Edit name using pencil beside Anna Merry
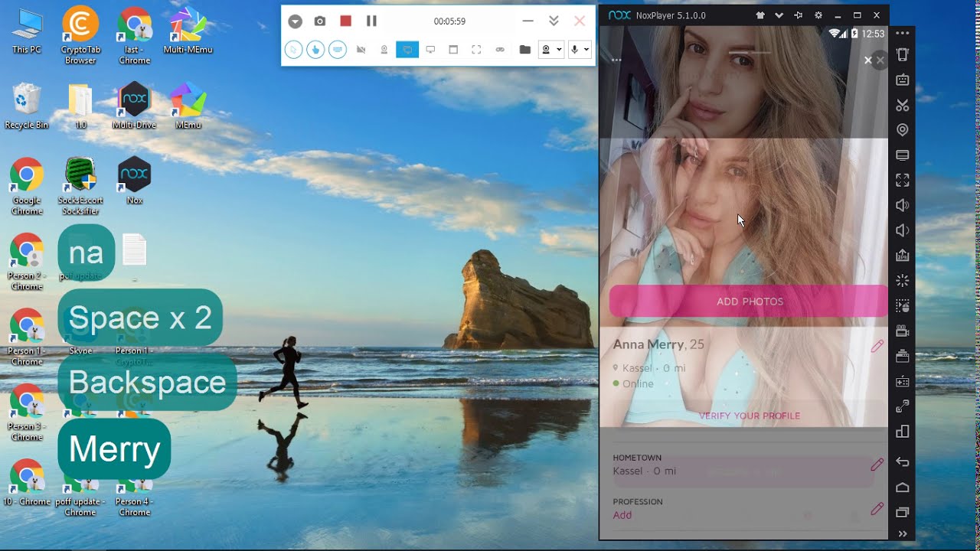 877,346
